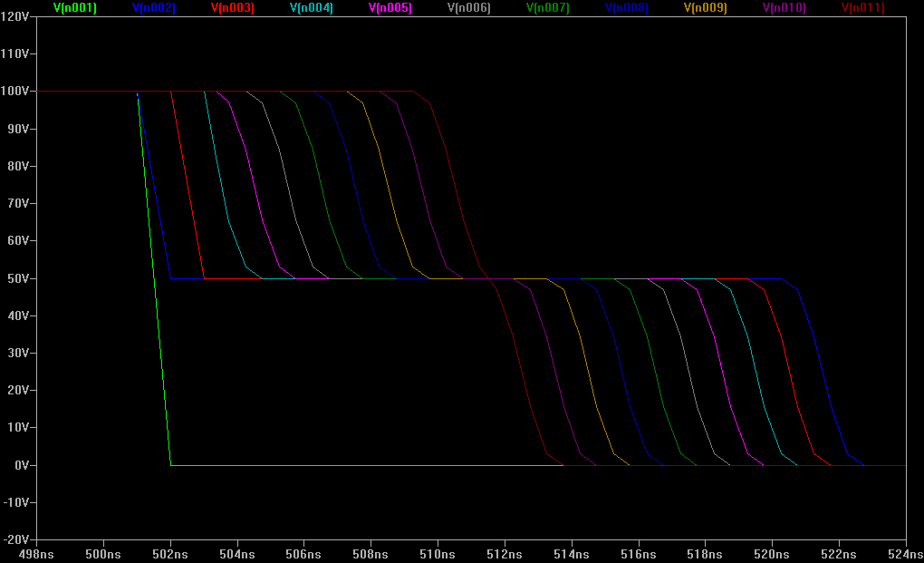Select the 508ns time axis label
The image size is (924, 563).
point(371,554)
